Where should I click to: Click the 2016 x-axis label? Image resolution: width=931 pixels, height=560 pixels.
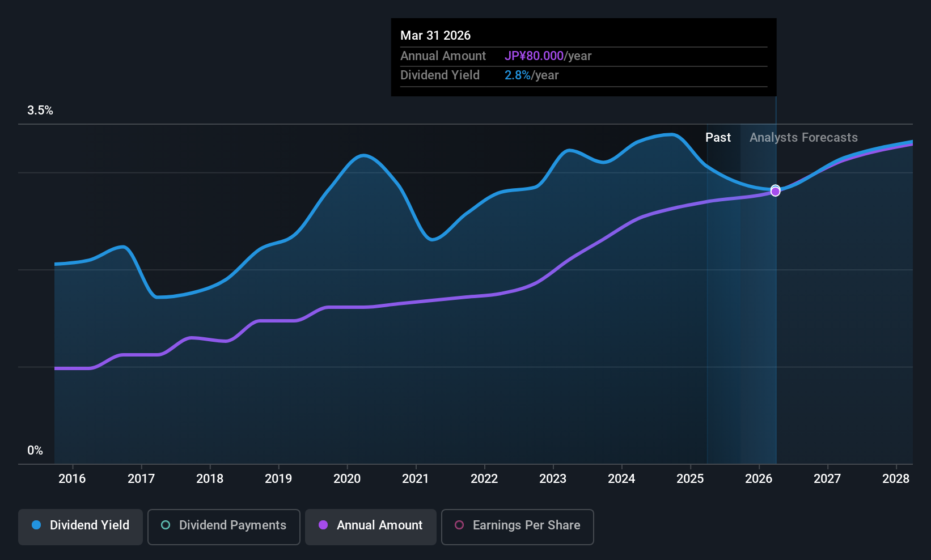[72, 479]
